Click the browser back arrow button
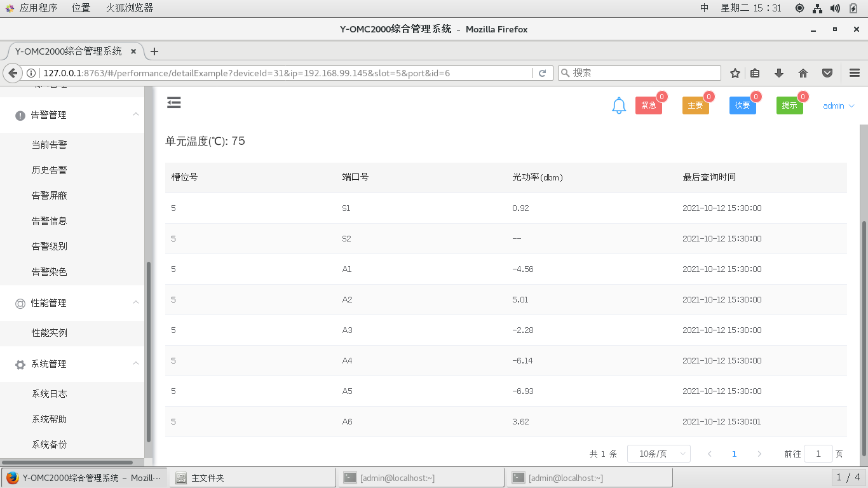868x488 pixels. click(x=13, y=73)
